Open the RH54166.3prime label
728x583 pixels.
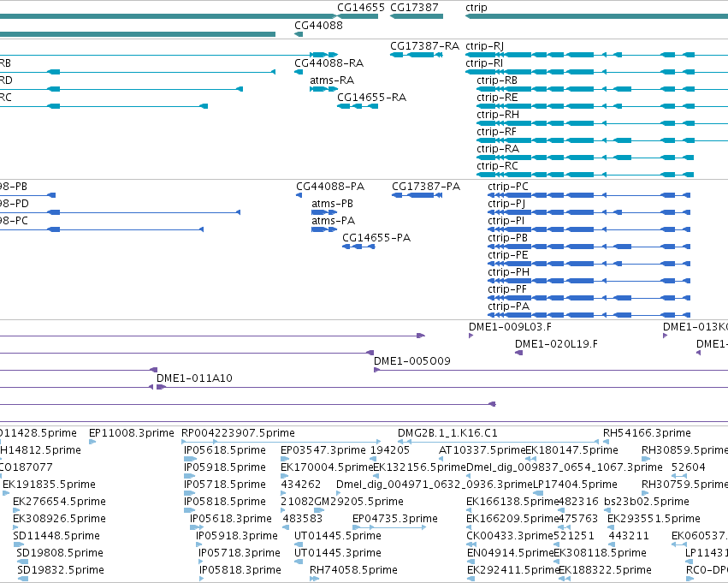pos(647,433)
